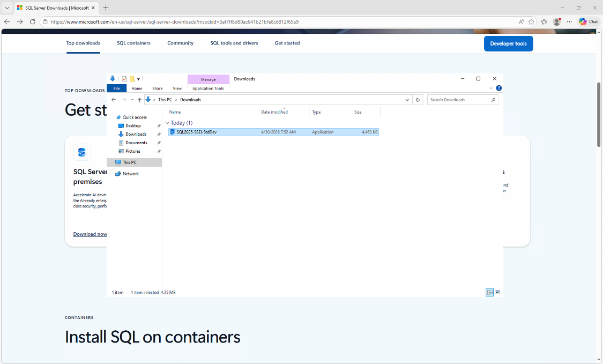
Task: Open Application Tools ribbon tab
Action: pos(208,88)
